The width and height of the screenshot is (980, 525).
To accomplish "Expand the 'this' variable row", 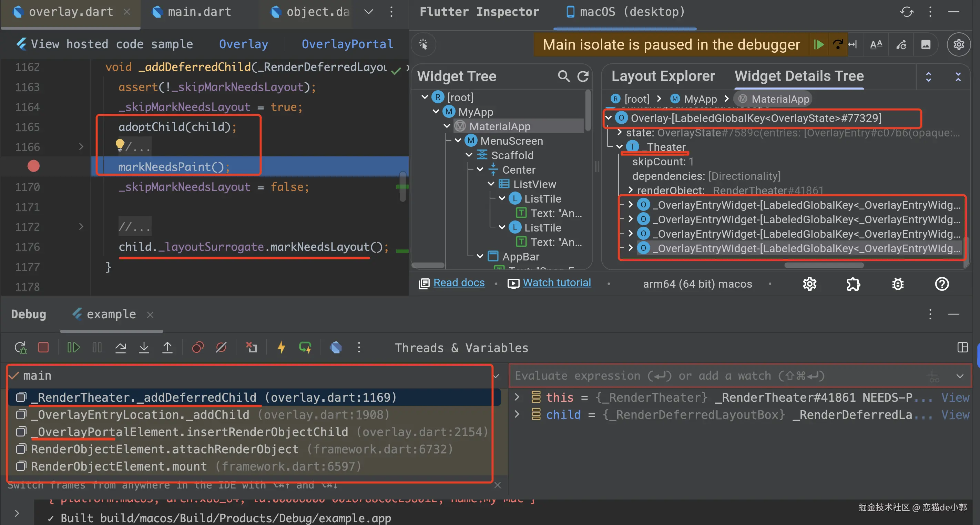I will [x=517, y=397].
